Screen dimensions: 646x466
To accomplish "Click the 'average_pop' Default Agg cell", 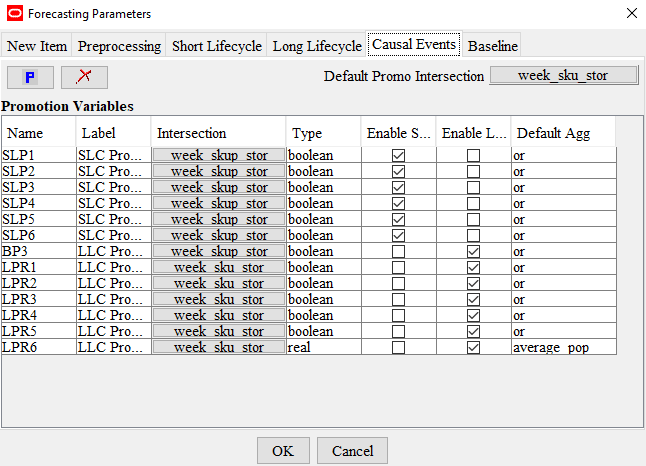I will [x=564, y=347].
